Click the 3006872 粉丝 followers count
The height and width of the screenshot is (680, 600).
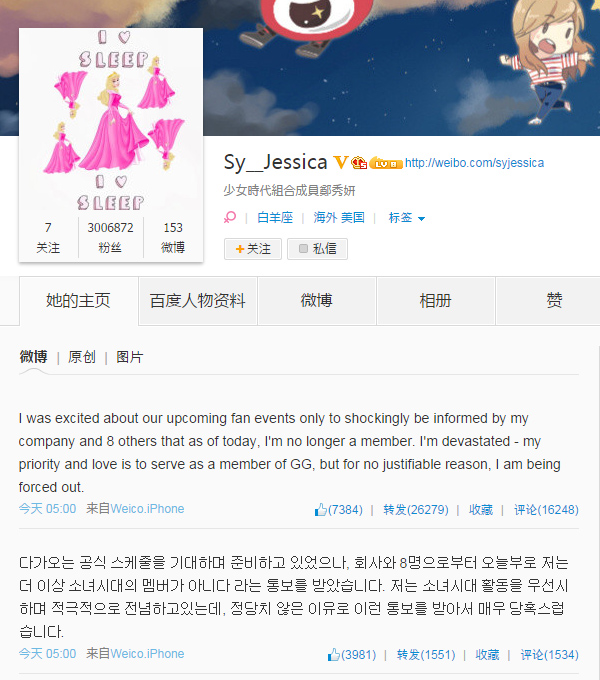(111, 237)
